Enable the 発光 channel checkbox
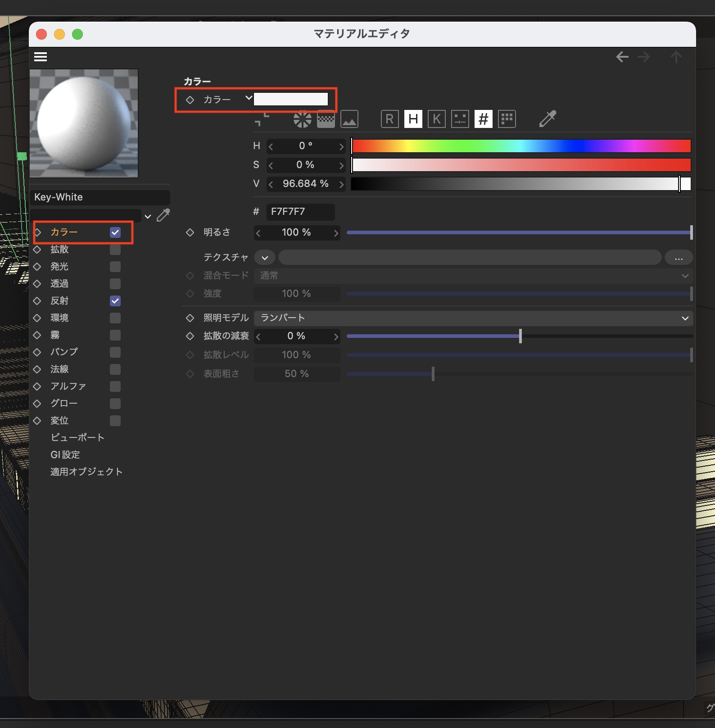The width and height of the screenshot is (715, 728). [x=115, y=267]
